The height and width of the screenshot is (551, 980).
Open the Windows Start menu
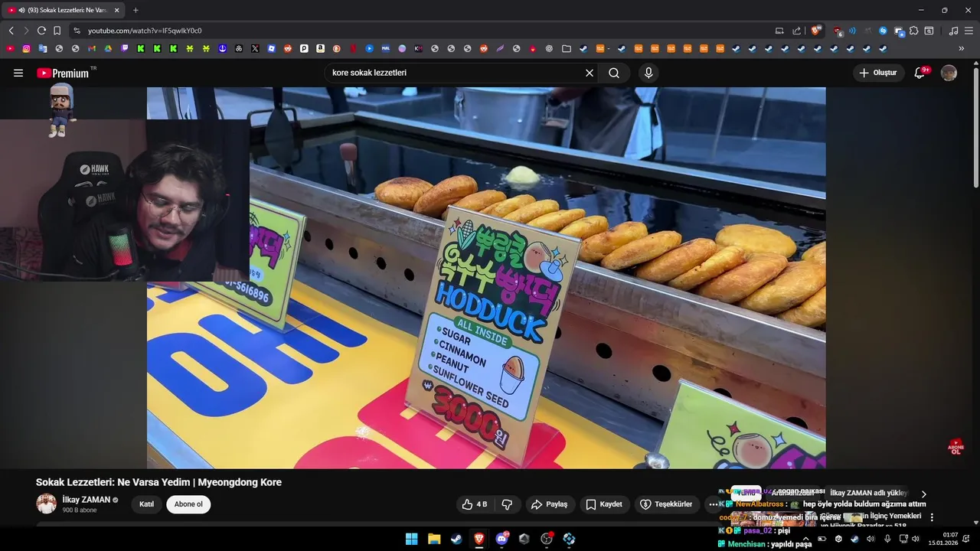[x=411, y=539]
